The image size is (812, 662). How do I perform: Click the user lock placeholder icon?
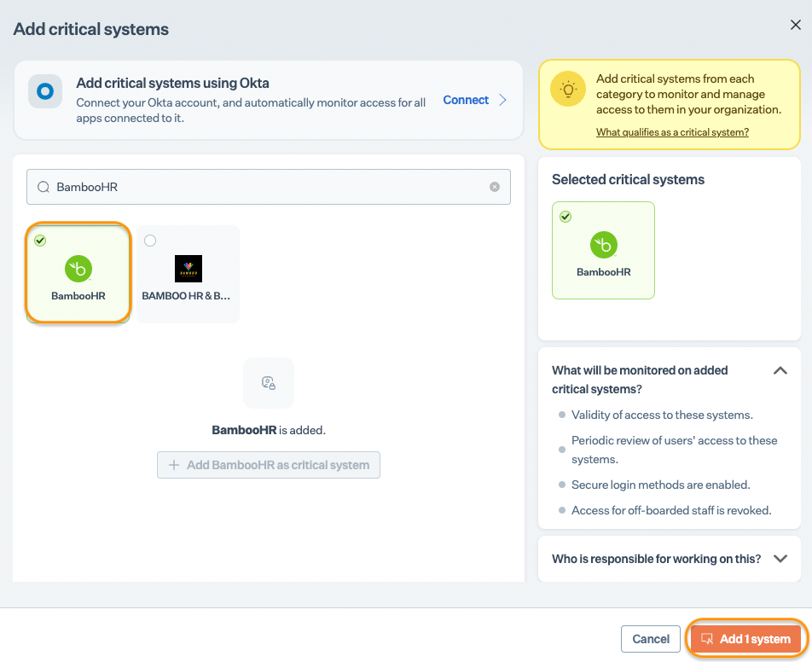pos(268,383)
